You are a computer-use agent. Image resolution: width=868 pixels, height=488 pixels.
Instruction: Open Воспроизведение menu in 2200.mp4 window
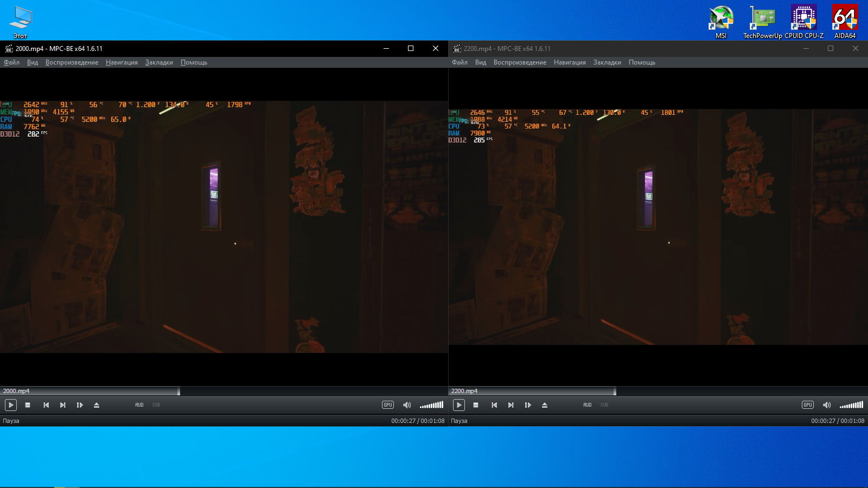coord(520,62)
